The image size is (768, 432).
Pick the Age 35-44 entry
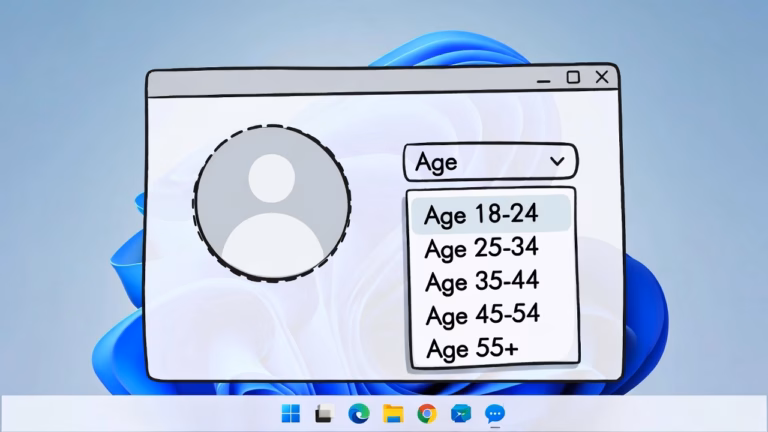[482, 281]
